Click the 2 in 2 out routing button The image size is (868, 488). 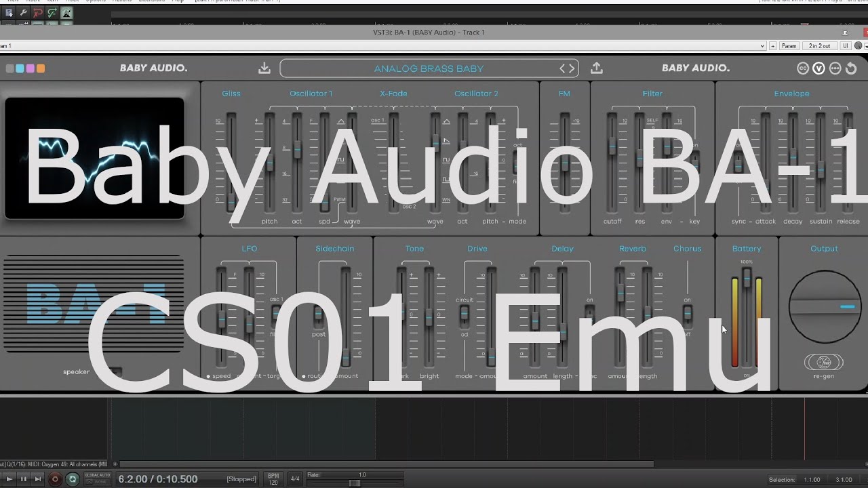pos(820,46)
